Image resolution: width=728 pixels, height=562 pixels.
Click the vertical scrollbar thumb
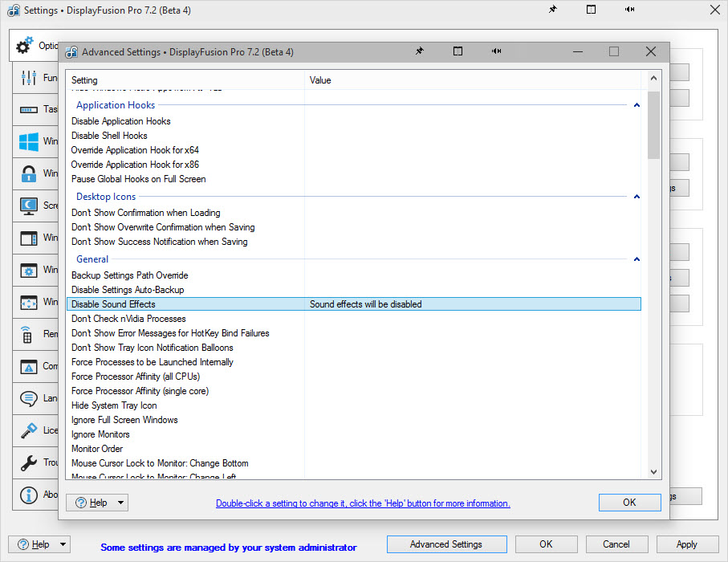pyautogui.click(x=653, y=125)
